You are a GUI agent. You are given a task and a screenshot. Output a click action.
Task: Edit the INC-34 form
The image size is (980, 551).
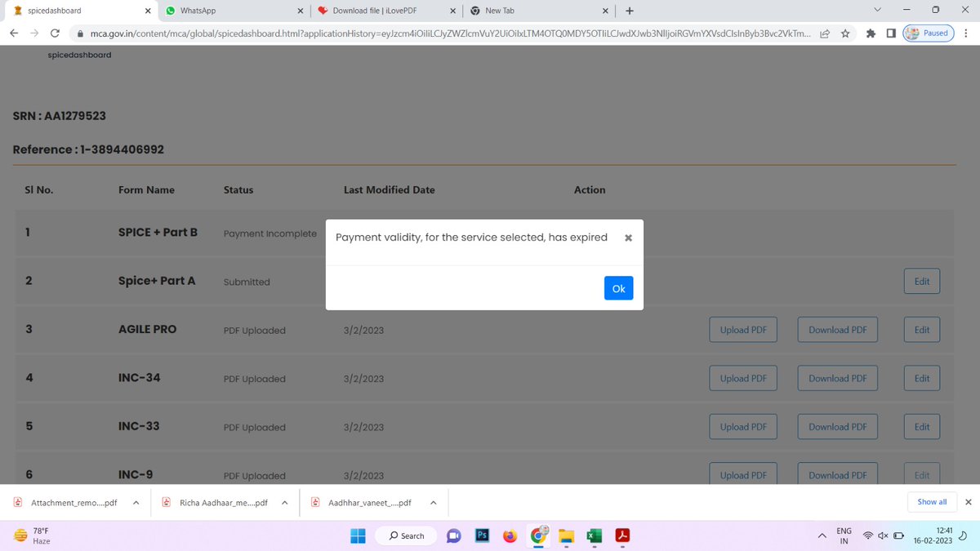922,378
